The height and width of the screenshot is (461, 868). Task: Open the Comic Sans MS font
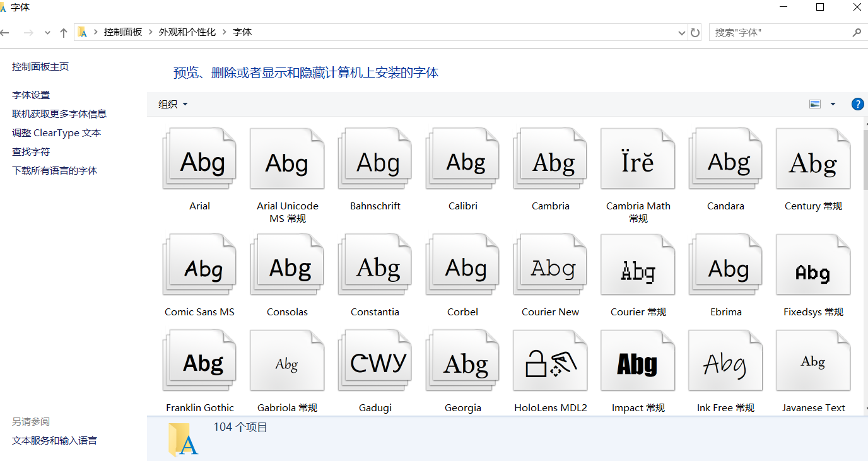coord(199,266)
